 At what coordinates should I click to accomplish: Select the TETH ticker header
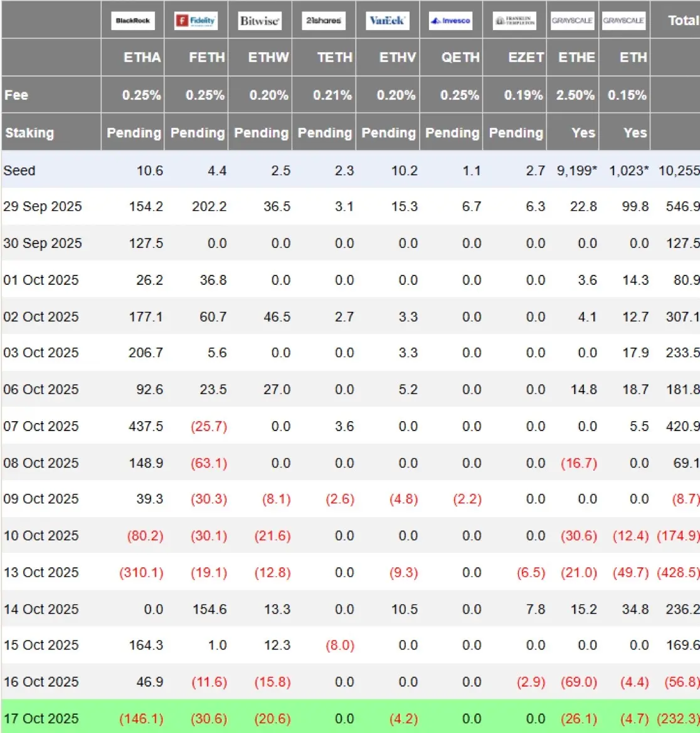point(334,58)
